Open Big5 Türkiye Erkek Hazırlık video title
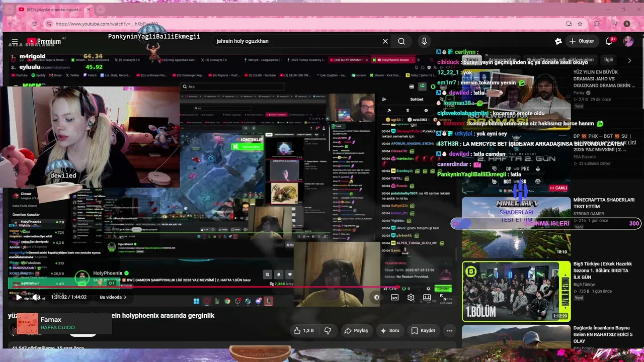This screenshot has width=644, height=362. 603,270
